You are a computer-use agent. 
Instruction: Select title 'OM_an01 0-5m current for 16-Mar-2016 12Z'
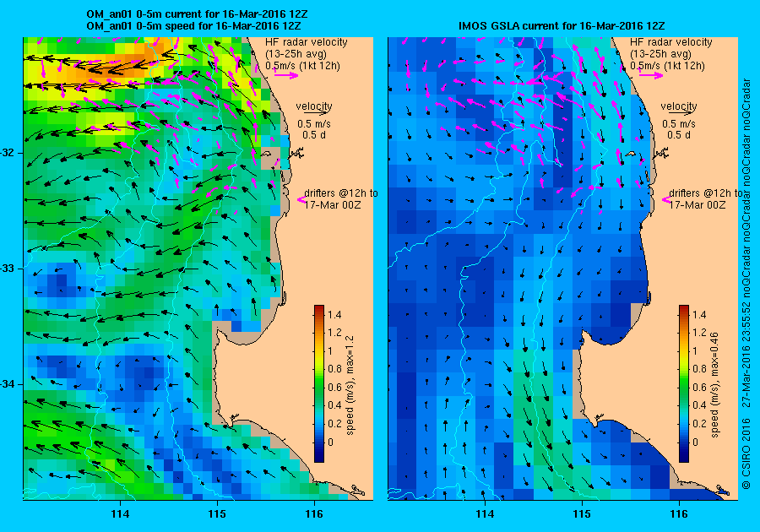click(x=197, y=14)
